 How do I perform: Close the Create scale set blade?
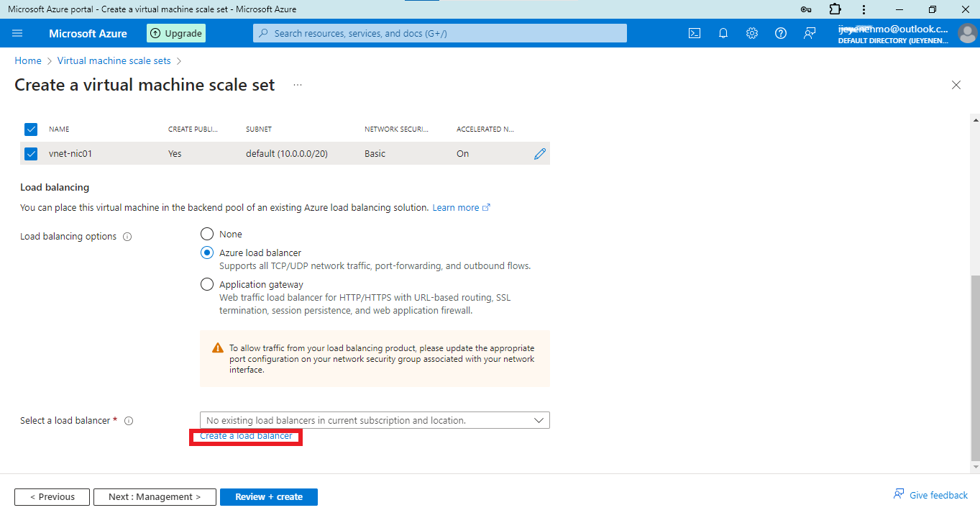click(956, 85)
